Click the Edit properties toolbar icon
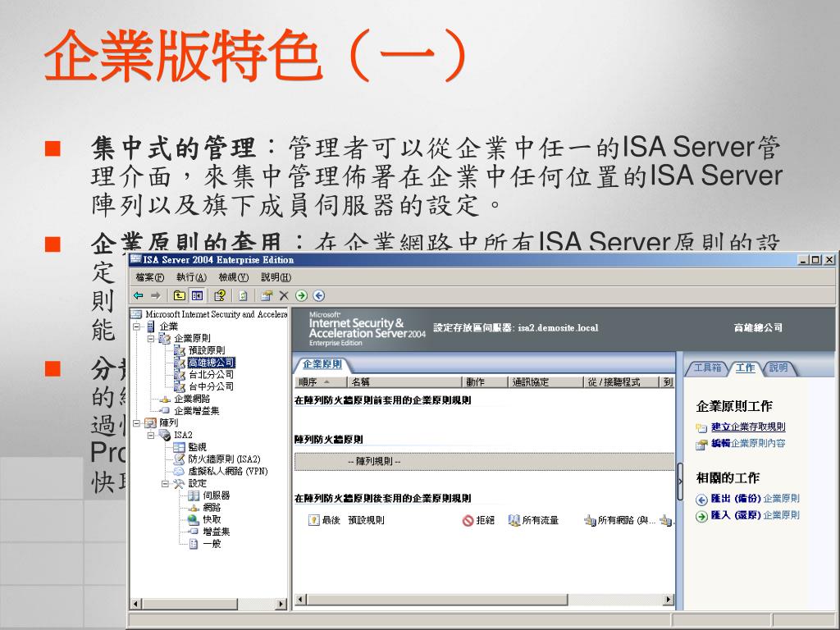The image size is (840, 630). coord(267,295)
